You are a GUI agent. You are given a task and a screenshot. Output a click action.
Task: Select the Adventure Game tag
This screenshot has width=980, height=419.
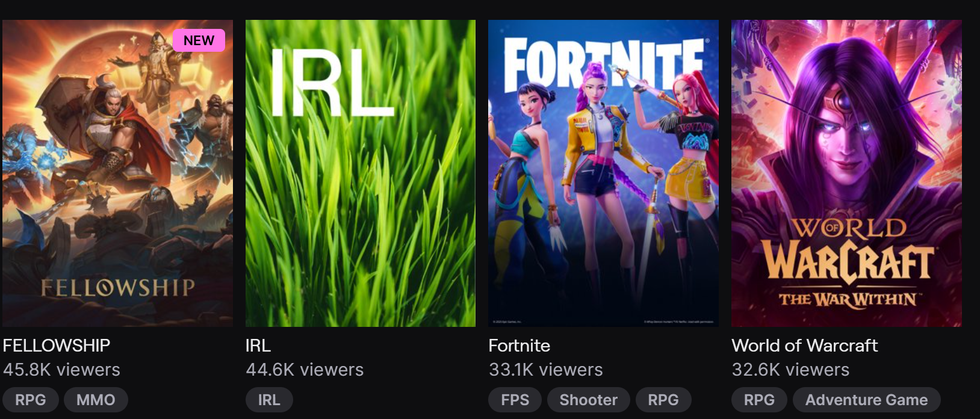tap(867, 400)
